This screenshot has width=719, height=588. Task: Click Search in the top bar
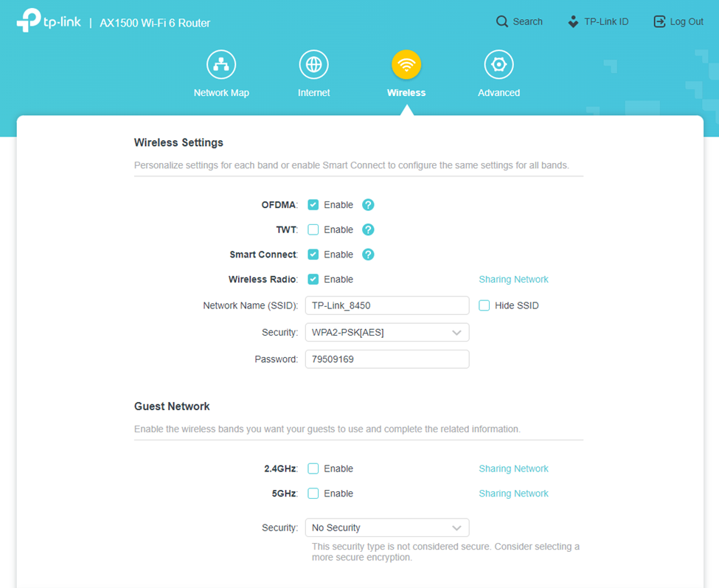tap(519, 21)
